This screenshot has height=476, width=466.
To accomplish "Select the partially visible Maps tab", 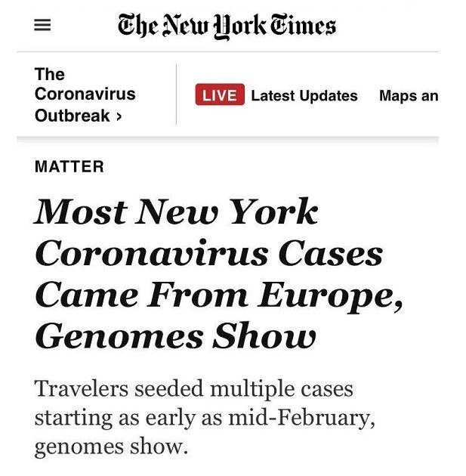I will [x=408, y=96].
